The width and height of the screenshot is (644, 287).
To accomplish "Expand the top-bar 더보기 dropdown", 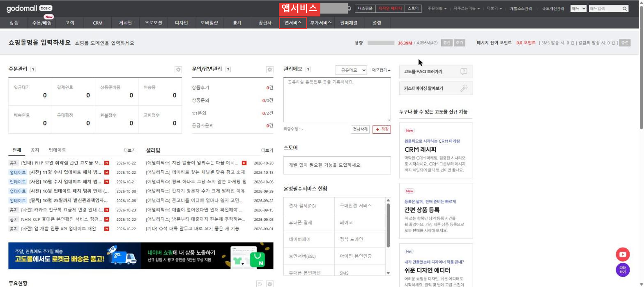I will (494, 8).
